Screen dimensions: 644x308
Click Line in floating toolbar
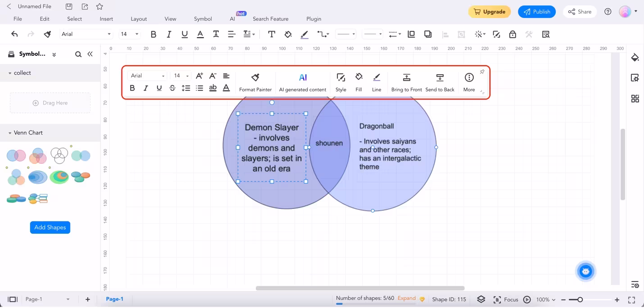tap(376, 83)
